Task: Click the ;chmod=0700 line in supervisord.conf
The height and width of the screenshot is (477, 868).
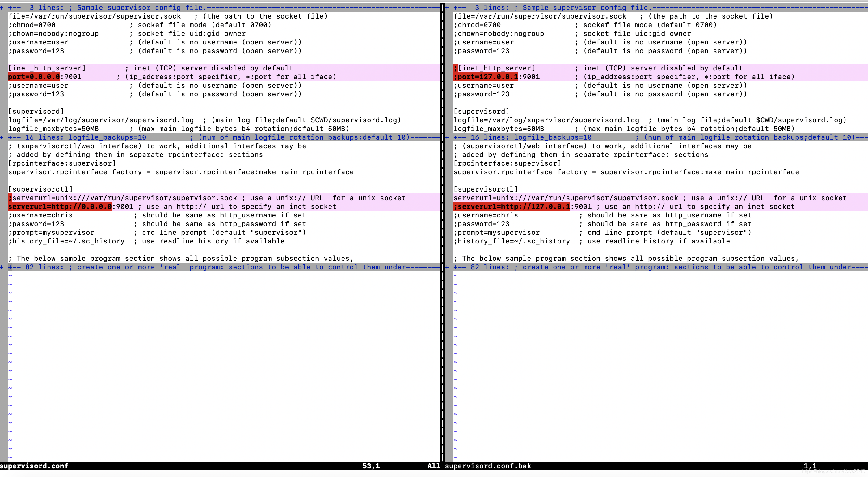Action: (140, 25)
